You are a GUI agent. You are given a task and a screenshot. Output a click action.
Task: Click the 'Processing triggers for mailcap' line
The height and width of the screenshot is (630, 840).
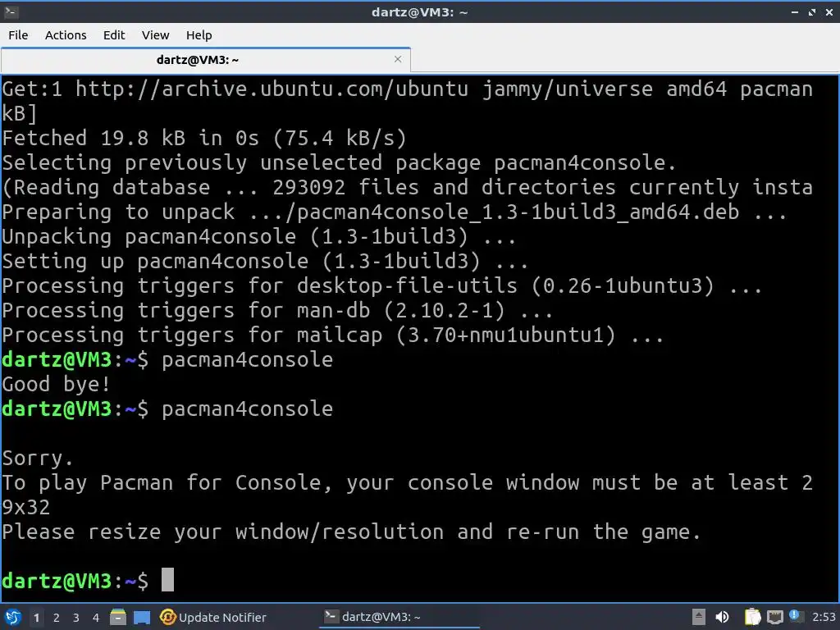[x=333, y=335]
